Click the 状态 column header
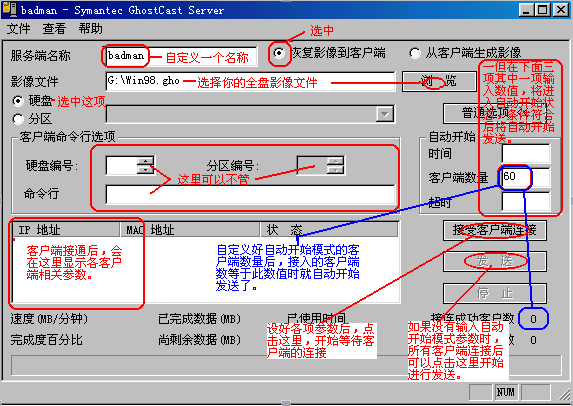 pyautogui.click(x=329, y=230)
